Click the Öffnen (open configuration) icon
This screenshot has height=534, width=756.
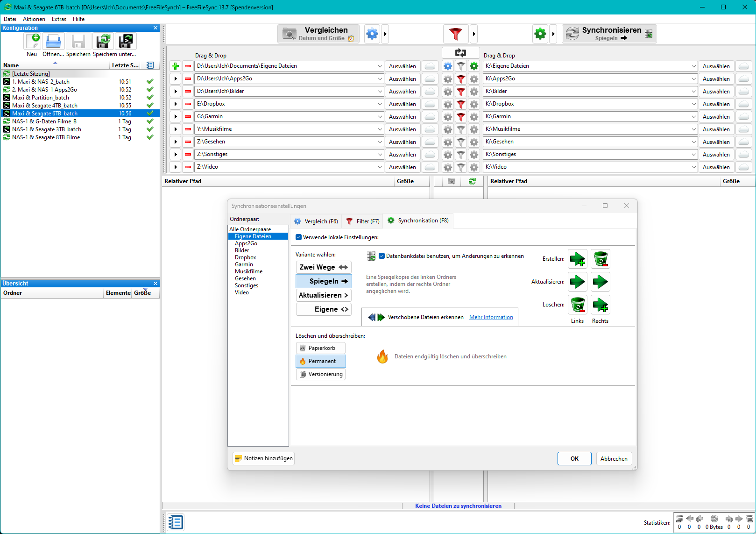click(x=53, y=41)
